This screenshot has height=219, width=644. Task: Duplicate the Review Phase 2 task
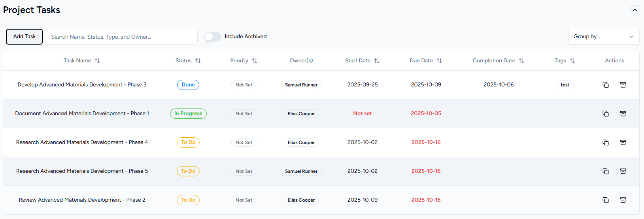click(605, 200)
